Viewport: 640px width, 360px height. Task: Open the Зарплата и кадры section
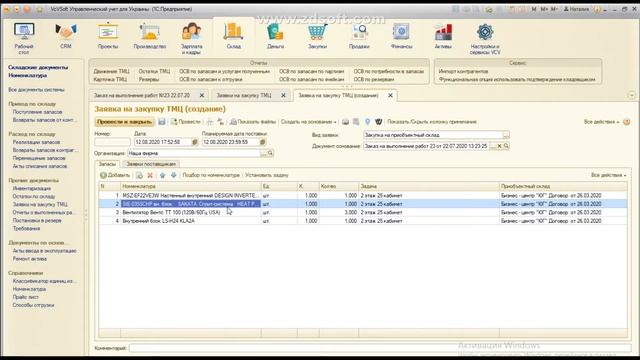coord(191,38)
